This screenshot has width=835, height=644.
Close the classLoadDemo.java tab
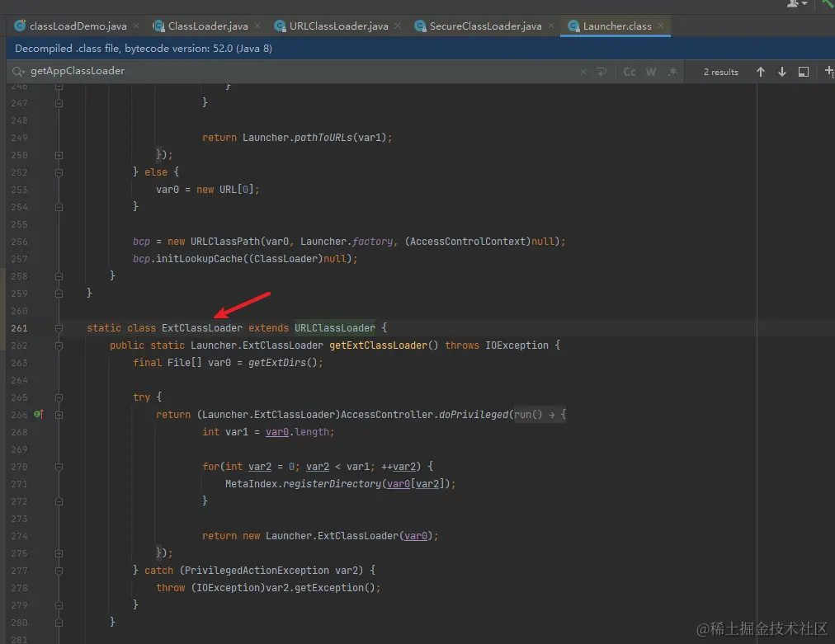pyautogui.click(x=136, y=26)
